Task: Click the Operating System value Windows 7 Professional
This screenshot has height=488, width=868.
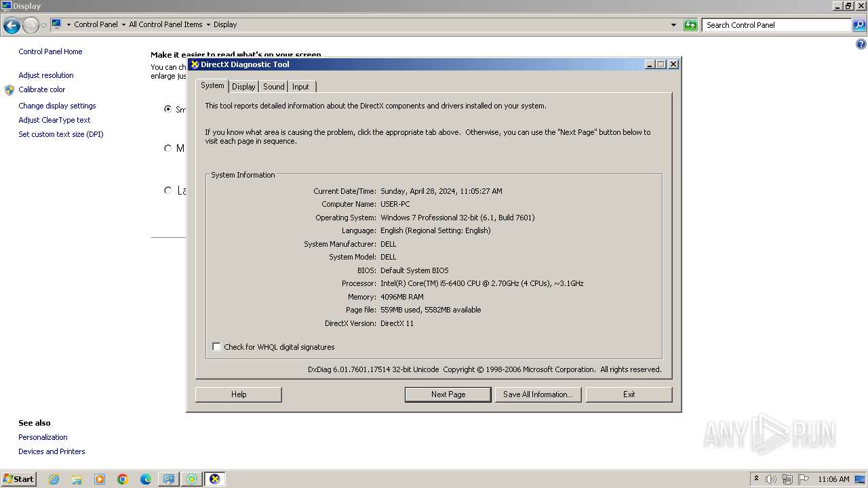Action: tap(457, 218)
